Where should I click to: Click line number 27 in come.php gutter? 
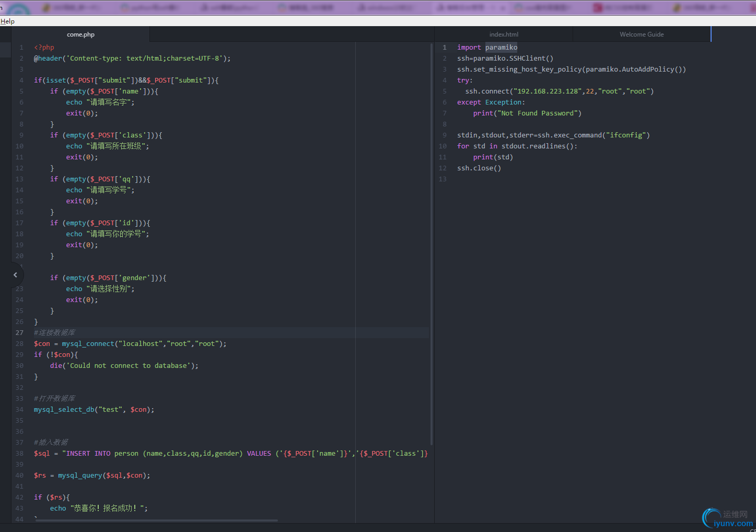(x=19, y=333)
